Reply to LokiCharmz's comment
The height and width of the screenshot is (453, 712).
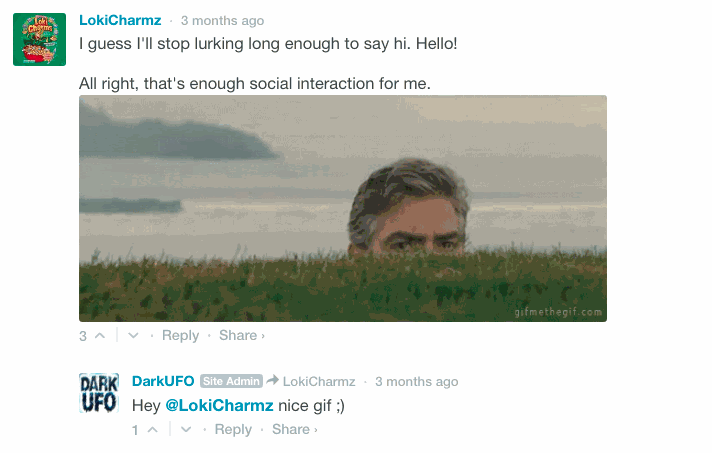pyautogui.click(x=180, y=336)
